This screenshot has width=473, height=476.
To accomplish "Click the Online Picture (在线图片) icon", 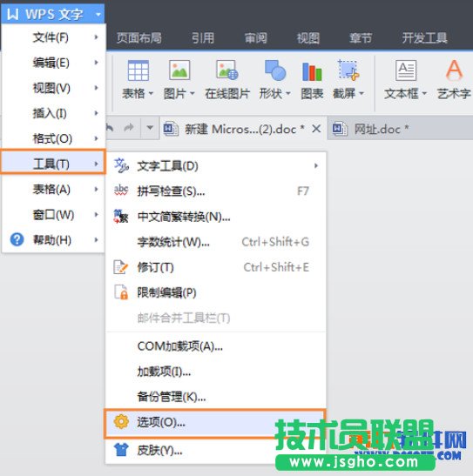I will click(227, 70).
